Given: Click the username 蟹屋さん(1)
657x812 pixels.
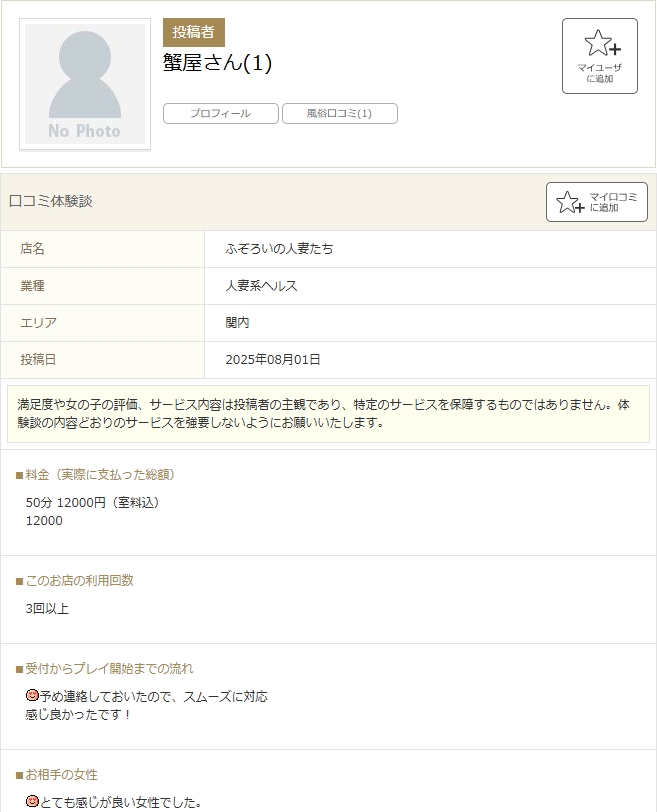Looking at the screenshot, I should [217, 63].
